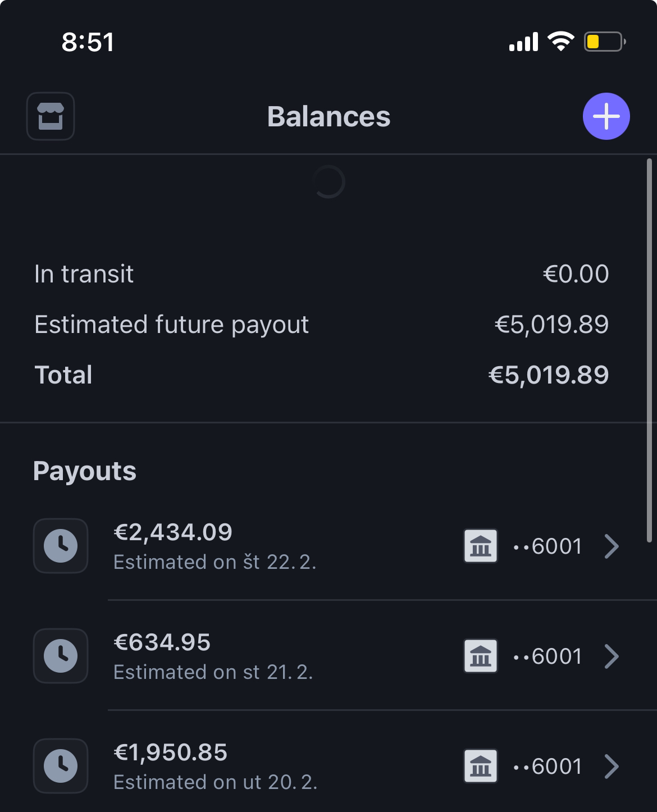Screen dimensions: 657x812
Task: Open the €2,434.09 payout amount
Action: [173, 532]
